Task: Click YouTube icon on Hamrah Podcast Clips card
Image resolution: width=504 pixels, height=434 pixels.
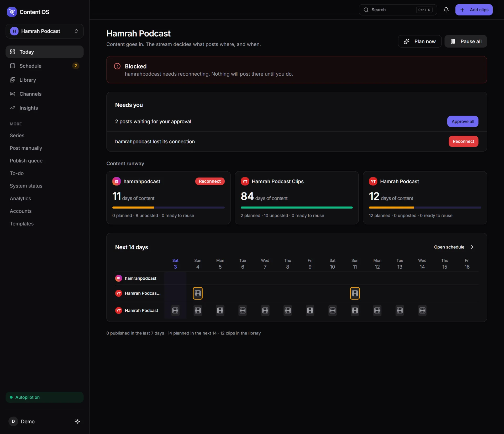Action: (245, 181)
